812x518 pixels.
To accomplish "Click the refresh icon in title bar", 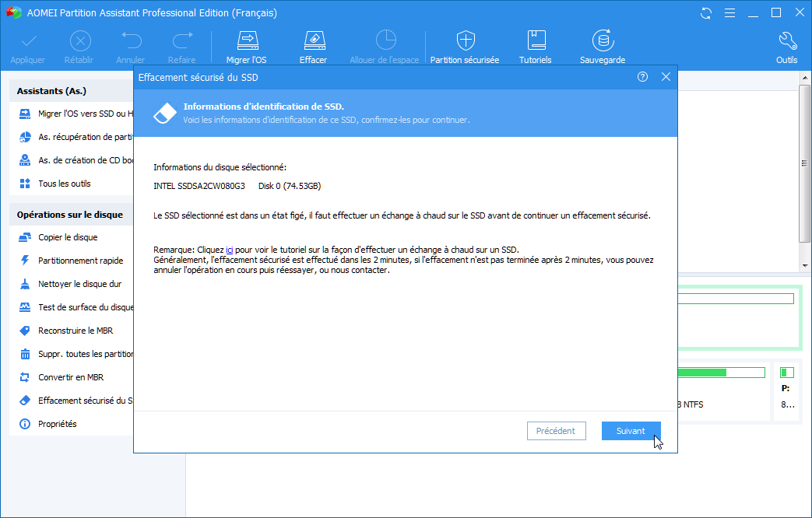I will tap(706, 13).
